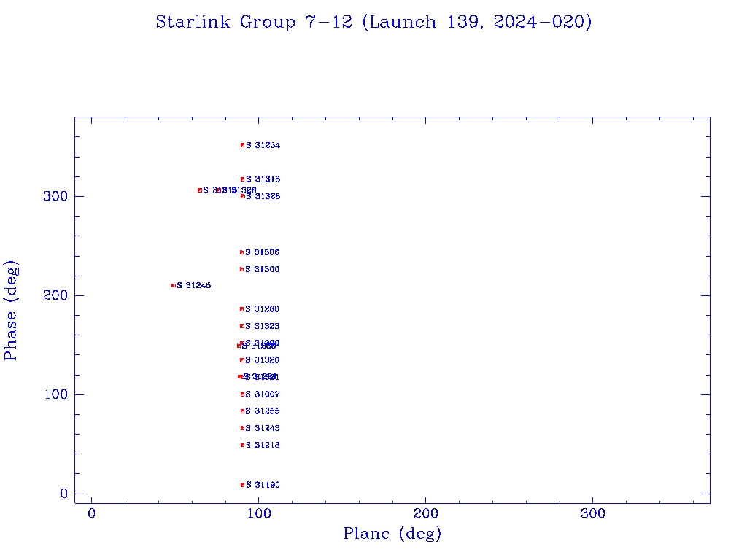Click the 200 tick label on Phase axis
Screen dimensions: 747x560
point(55,295)
